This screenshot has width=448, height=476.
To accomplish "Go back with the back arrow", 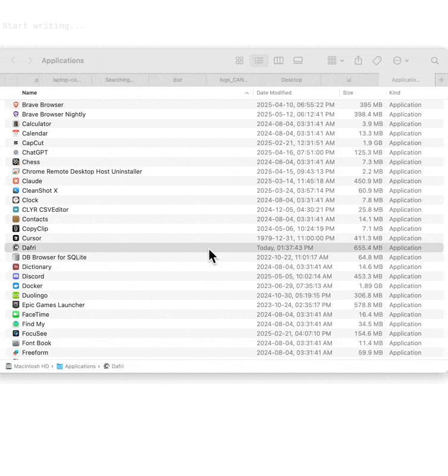I will coord(13,61).
